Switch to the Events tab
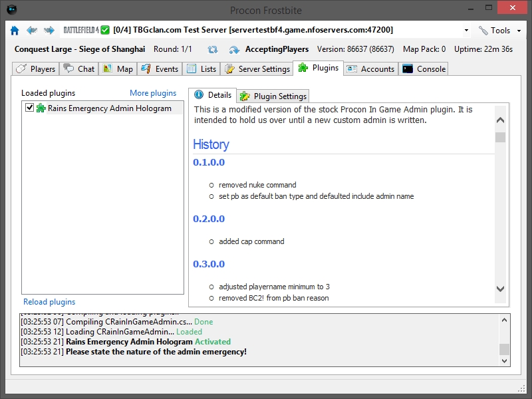This screenshot has height=399, width=532. tap(160, 69)
